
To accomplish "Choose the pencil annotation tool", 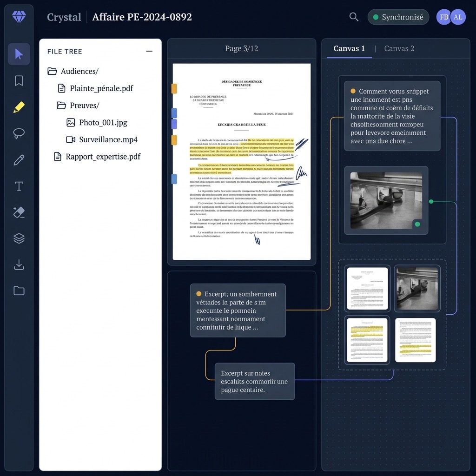I will click(19, 159).
